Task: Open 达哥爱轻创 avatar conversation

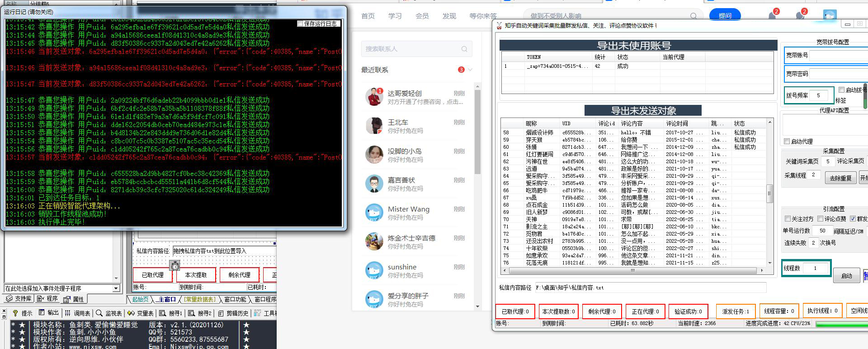Action: (374, 97)
